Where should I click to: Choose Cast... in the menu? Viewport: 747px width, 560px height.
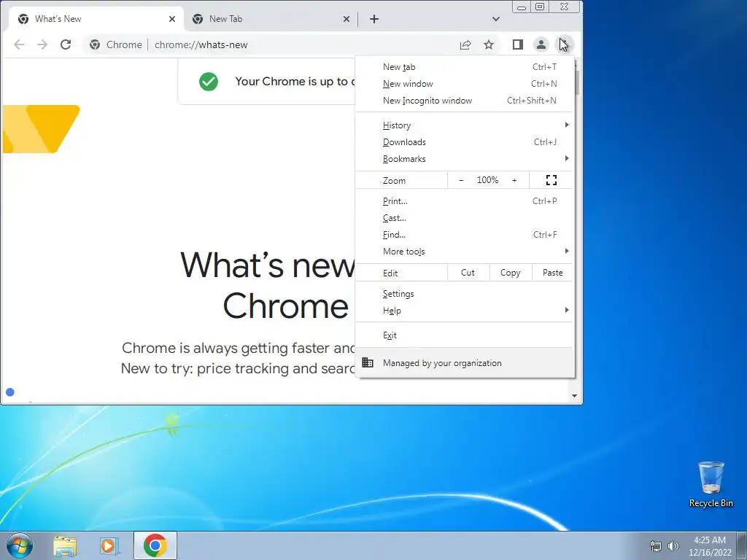[465, 217]
